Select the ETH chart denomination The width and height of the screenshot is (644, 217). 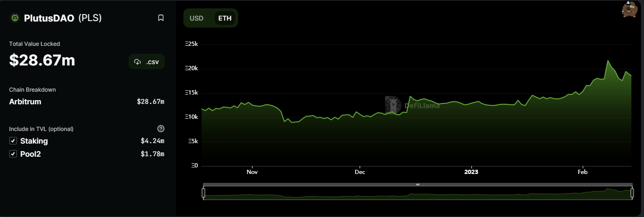[x=225, y=18]
